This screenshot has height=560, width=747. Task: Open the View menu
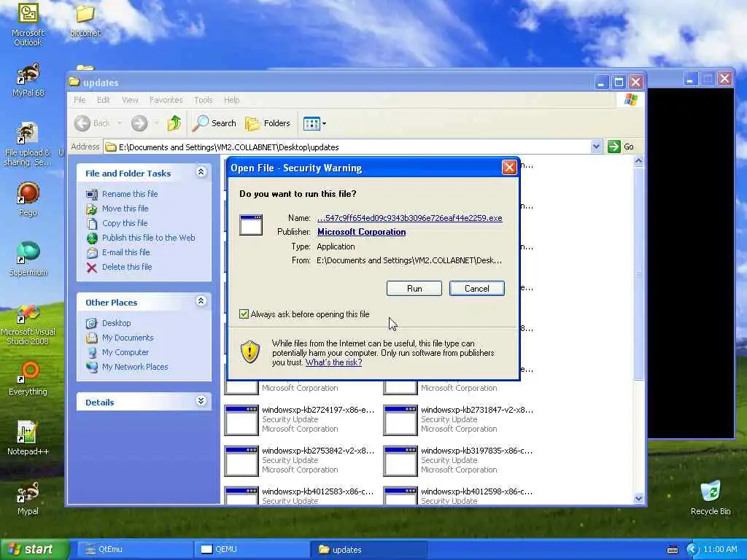click(130, 100)
